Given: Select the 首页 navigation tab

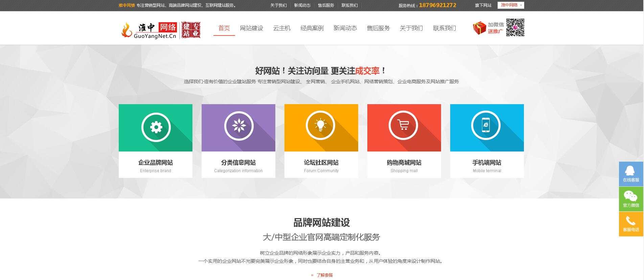Looking at the screenshot, I should [224, 28].
